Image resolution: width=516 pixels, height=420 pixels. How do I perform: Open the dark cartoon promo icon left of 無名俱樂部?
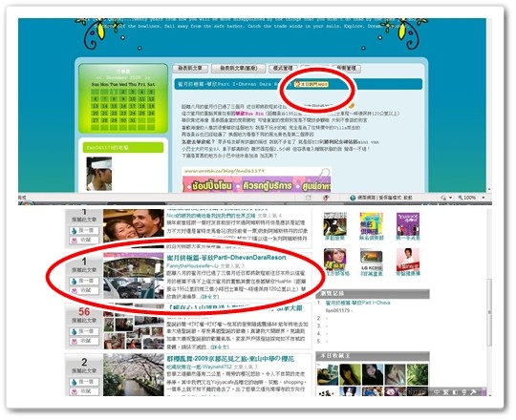coord(334,223)
